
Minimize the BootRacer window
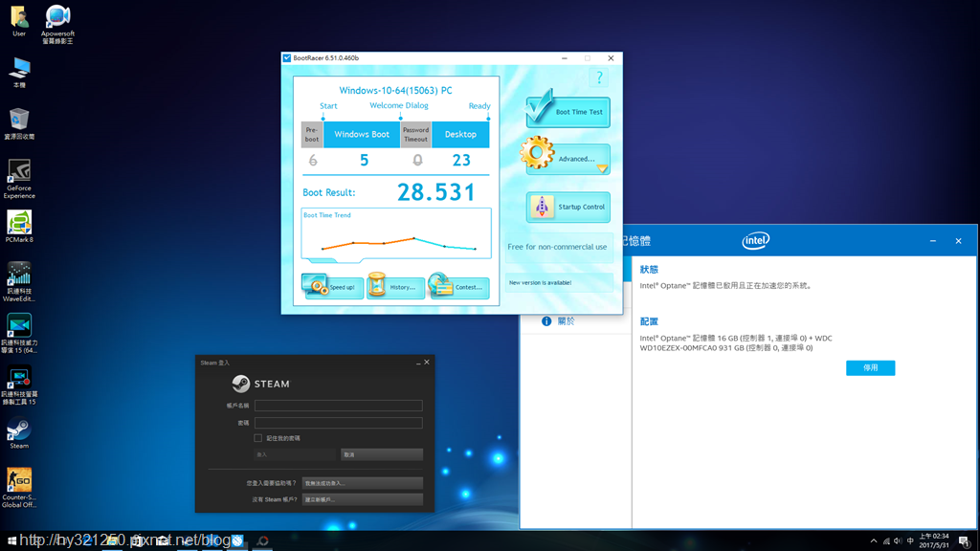click(x=565, y=58)
